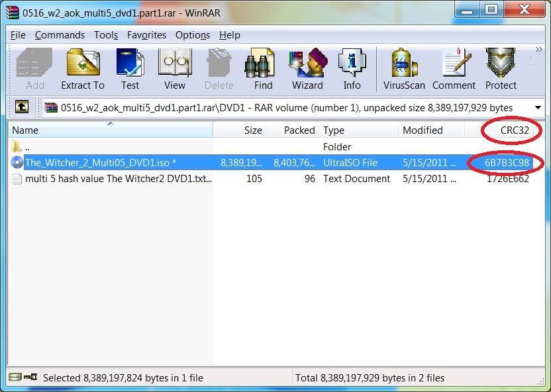This screenshot has width=551, height=392.
Task: Start VirusScan on the archive
Action: 404,70
